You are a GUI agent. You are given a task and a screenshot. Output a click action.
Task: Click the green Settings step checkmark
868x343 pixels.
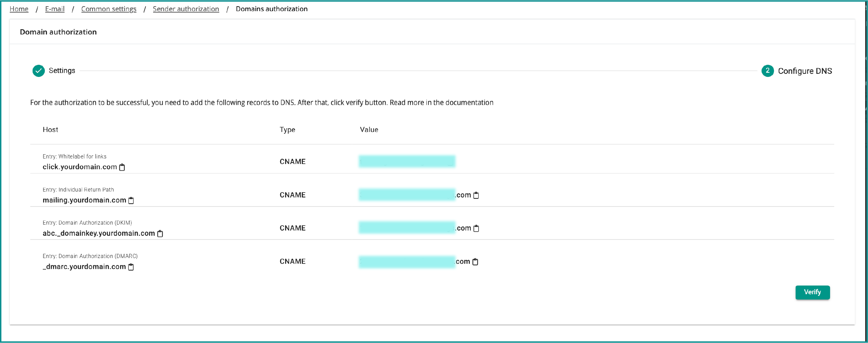coord(39,71)
